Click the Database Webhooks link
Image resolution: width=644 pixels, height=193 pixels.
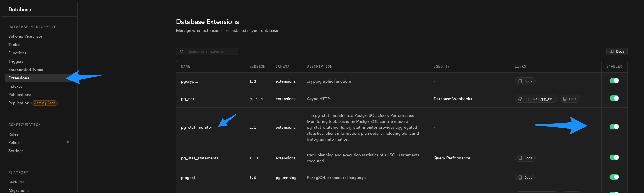(x=453, y=99)
